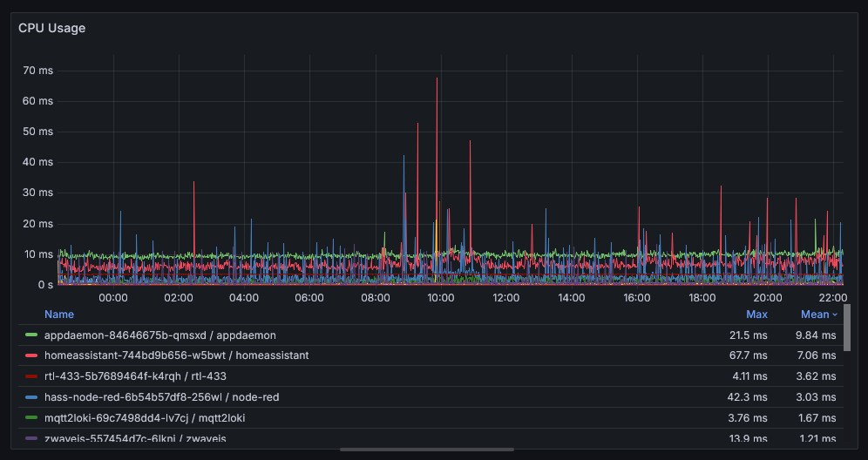Click the purple zwavejs color swatch
This screenshot has width=868, height=460.
click(x=31, y=438)
